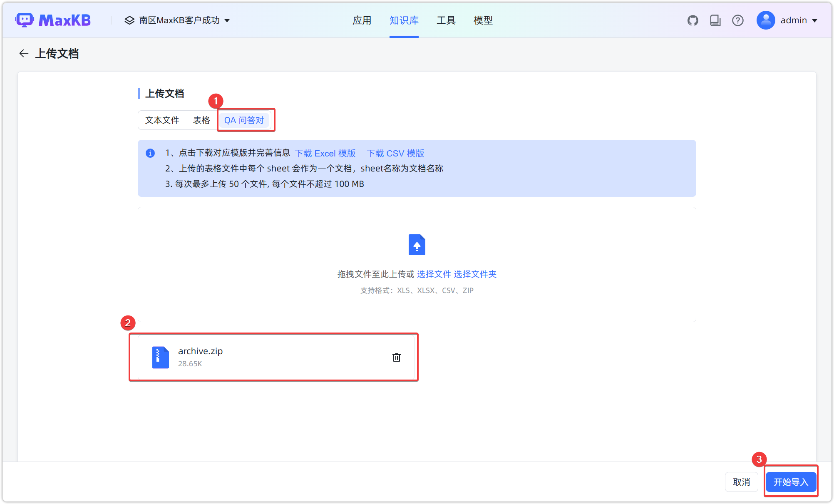The image size is (834, 504).
Task: Click the upload file icon in drop zone
Action: tap(417, 245)
